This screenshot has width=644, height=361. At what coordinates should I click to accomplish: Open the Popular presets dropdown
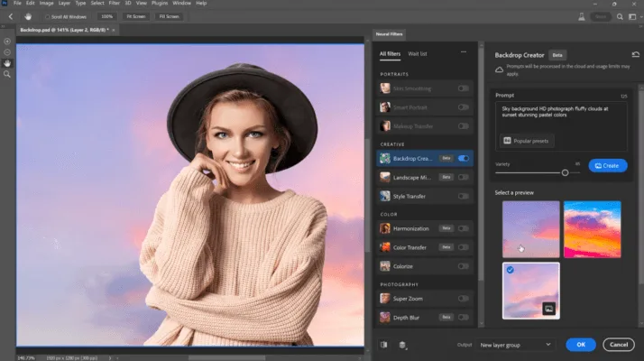pyautogui.click(x=528, y=140)
